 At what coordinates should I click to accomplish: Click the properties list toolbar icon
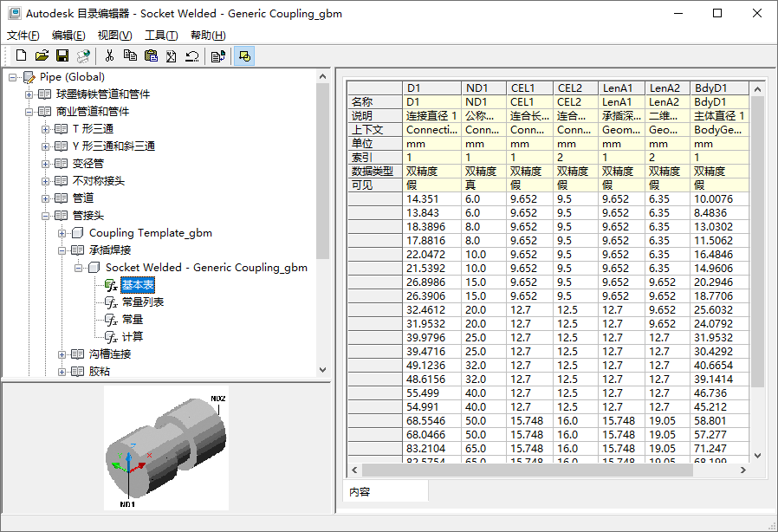pos(218,55)
